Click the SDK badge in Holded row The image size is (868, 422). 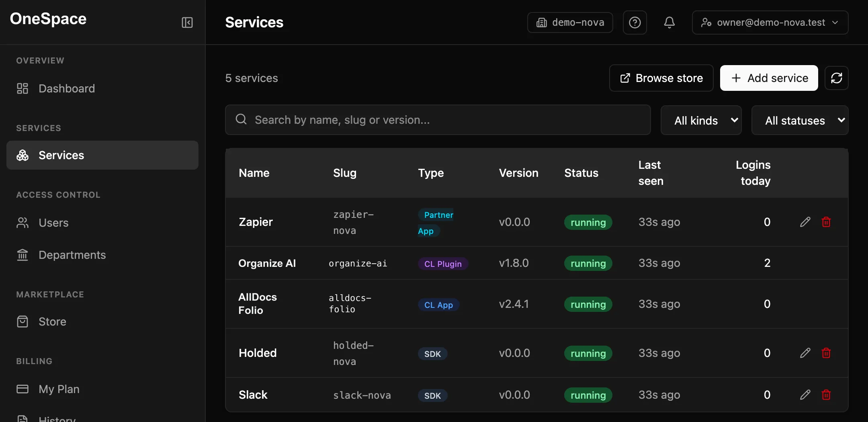pyautogui.click(x=432, y=354)
